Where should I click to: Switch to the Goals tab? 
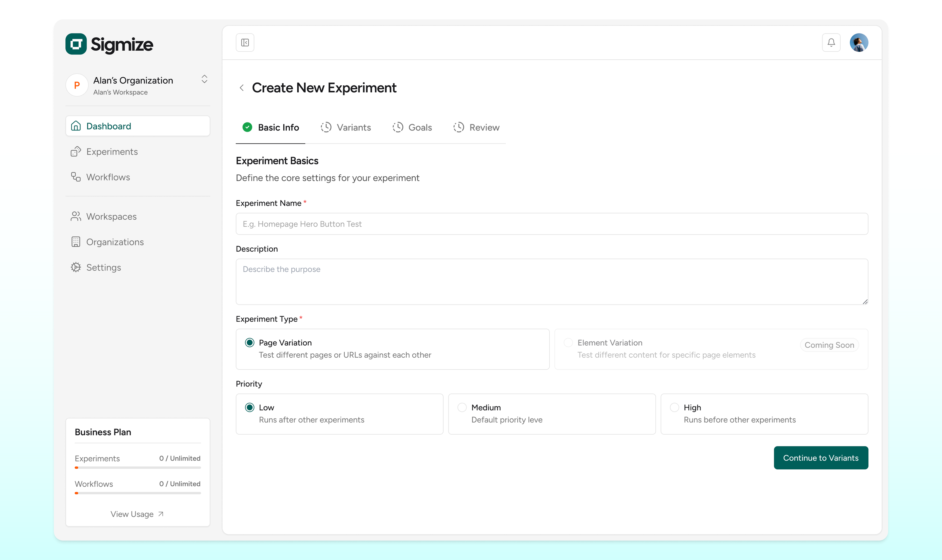(412, 127)
